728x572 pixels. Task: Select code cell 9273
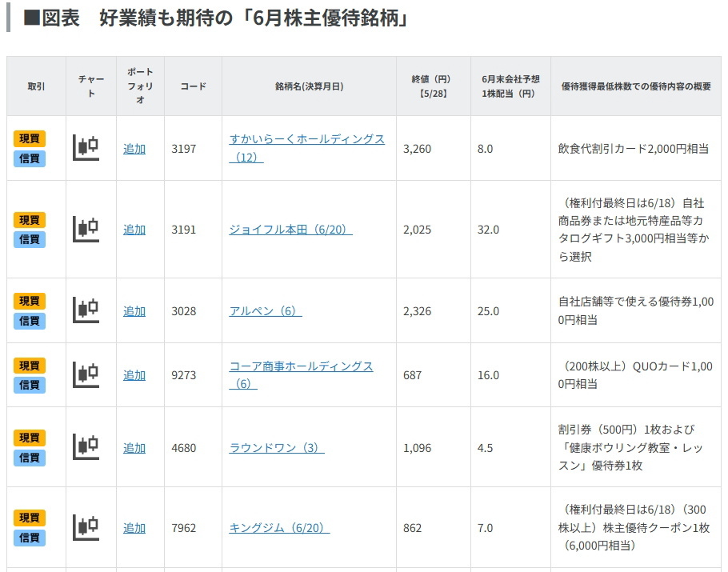(184, 375)
